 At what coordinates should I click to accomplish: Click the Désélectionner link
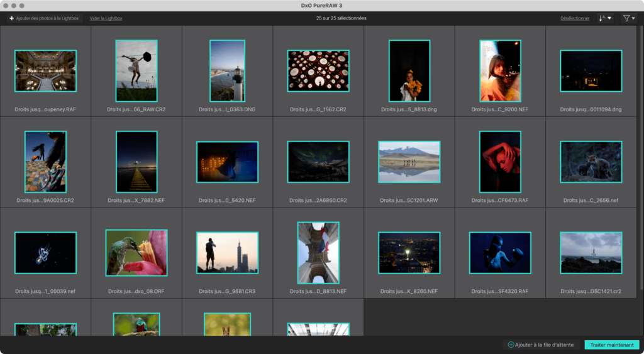click(x=575, y=18)
